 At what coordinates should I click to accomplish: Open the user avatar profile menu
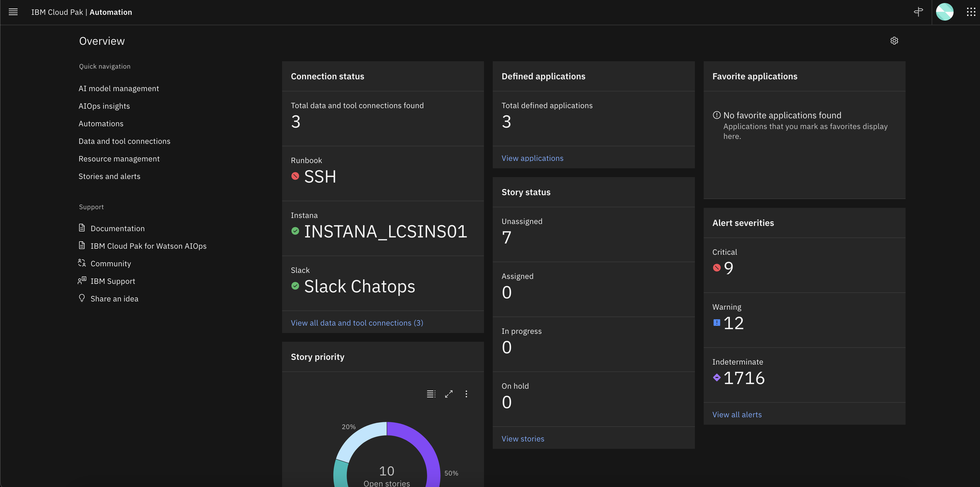(x=945, y=12)
